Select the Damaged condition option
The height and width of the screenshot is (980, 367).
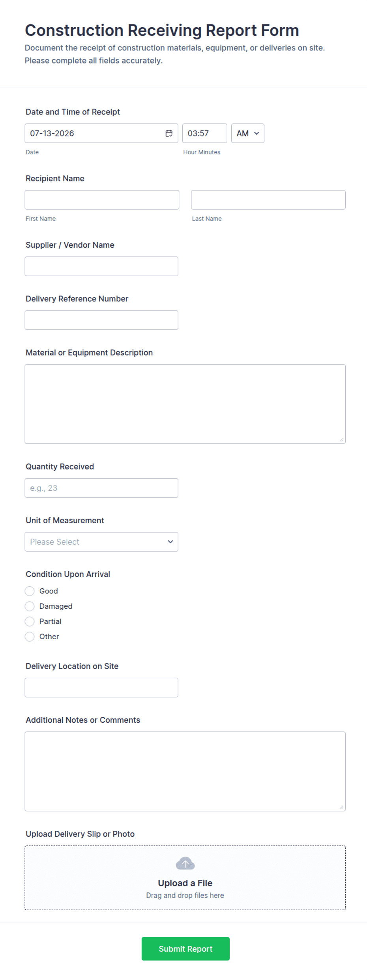click(30, 606)
